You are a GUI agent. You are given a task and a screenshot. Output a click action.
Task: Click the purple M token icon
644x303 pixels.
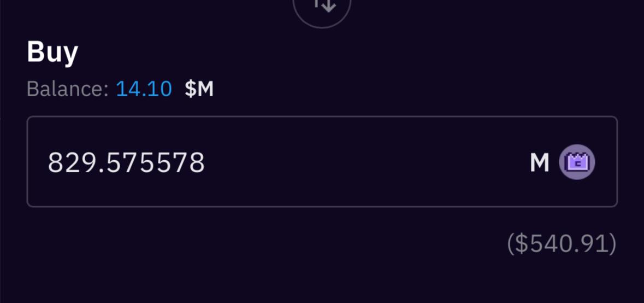pyautogui.click(x=577, y=162)
